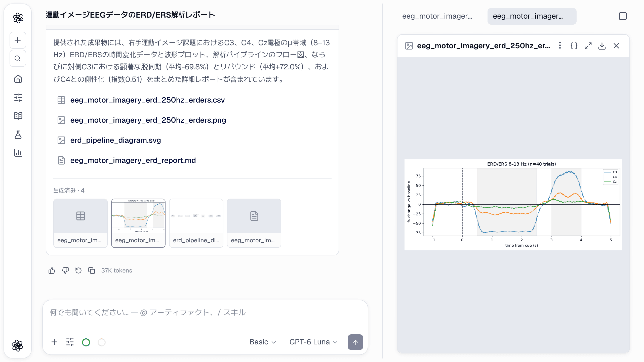Open the bar chart icon in sidebar
This screenshot has width=644, height=362.
tap(18, 153)
